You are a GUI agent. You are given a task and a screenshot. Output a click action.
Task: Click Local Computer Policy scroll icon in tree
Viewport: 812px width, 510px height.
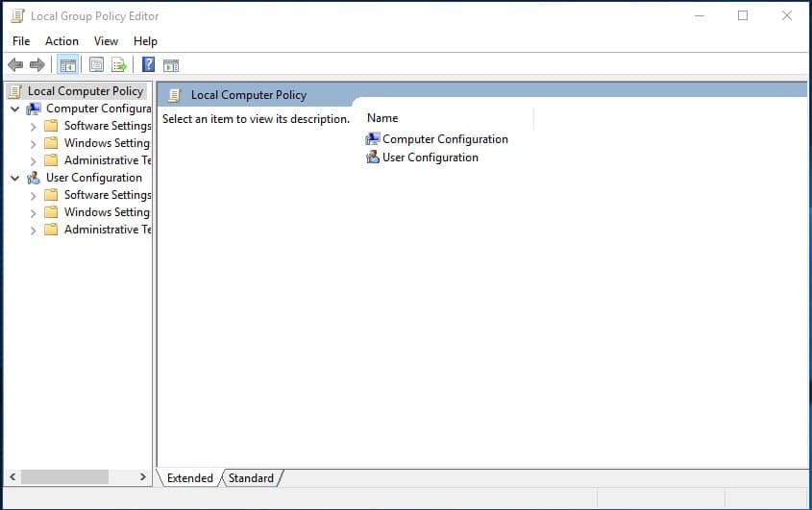pos(15,91)
